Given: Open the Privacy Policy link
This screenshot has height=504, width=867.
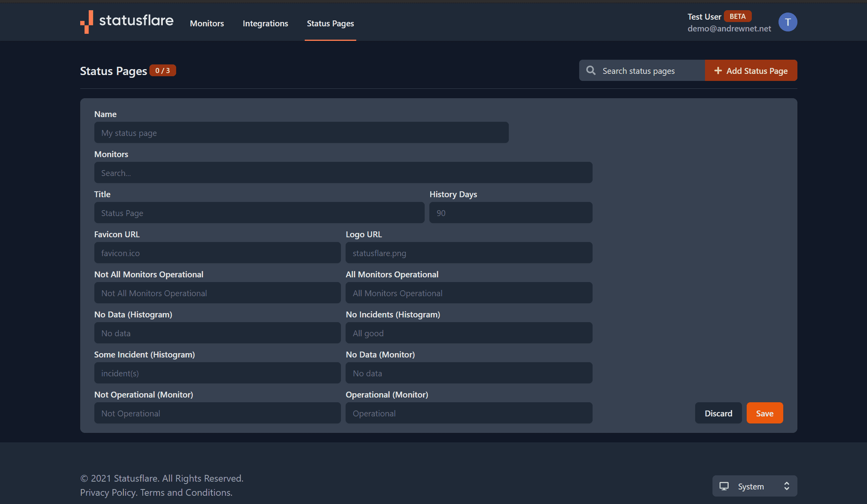Looking at the screenshot, I should tap(108, 493).
